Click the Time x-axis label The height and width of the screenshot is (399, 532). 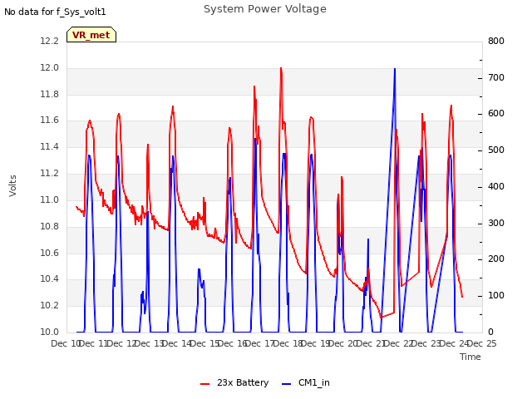pyautogui.click(x=470, y=357)
